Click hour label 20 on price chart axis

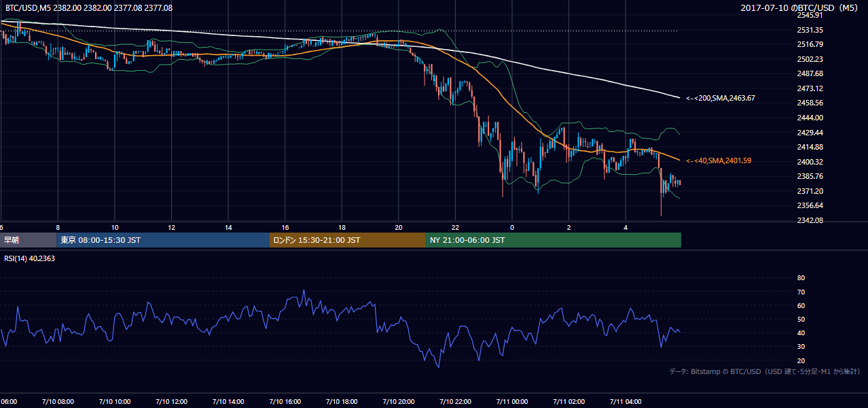click(399, 227)
